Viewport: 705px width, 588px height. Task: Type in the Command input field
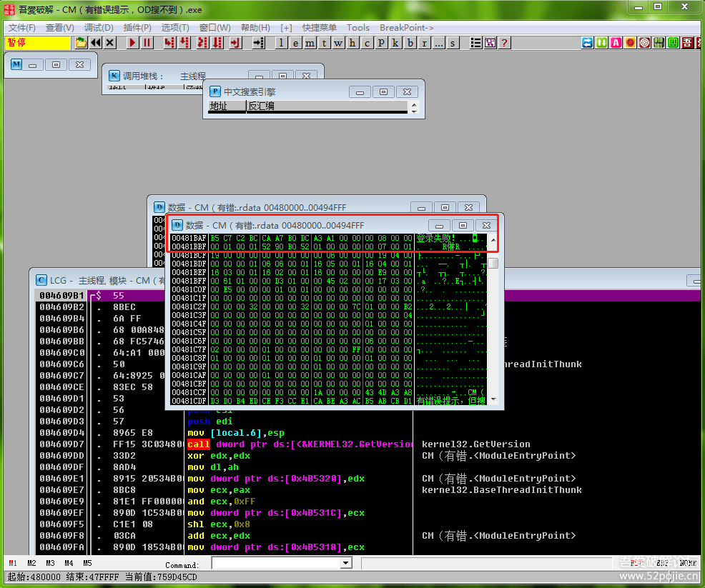point(275,564)
